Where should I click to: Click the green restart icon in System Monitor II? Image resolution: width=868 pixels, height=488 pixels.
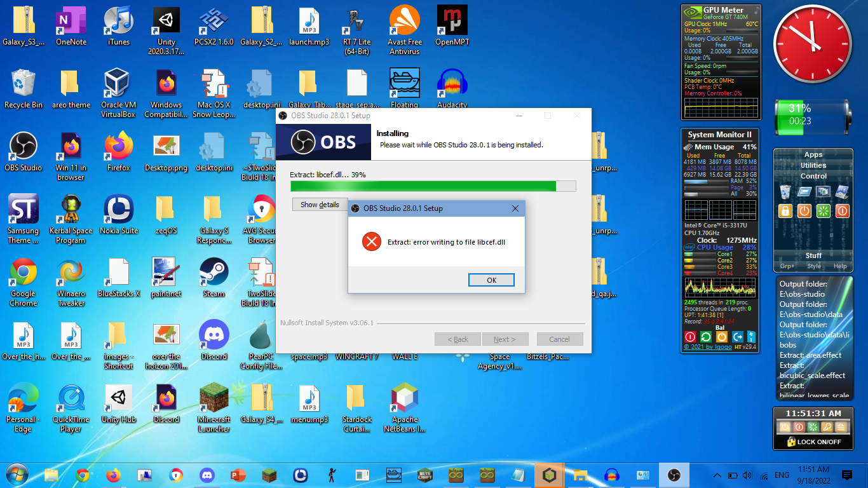click(706, 336)
